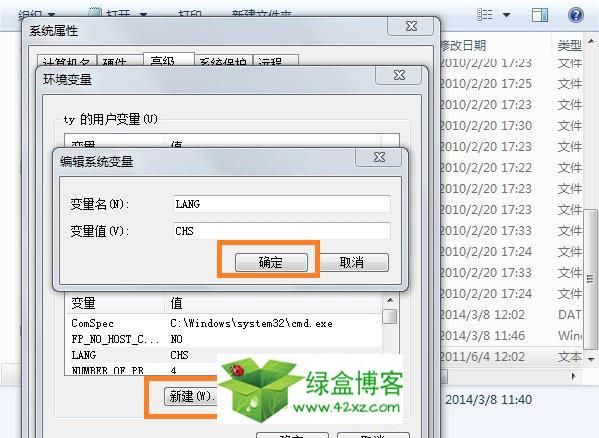Select the FP_NO_HOST_C variable row

point(223,339)
